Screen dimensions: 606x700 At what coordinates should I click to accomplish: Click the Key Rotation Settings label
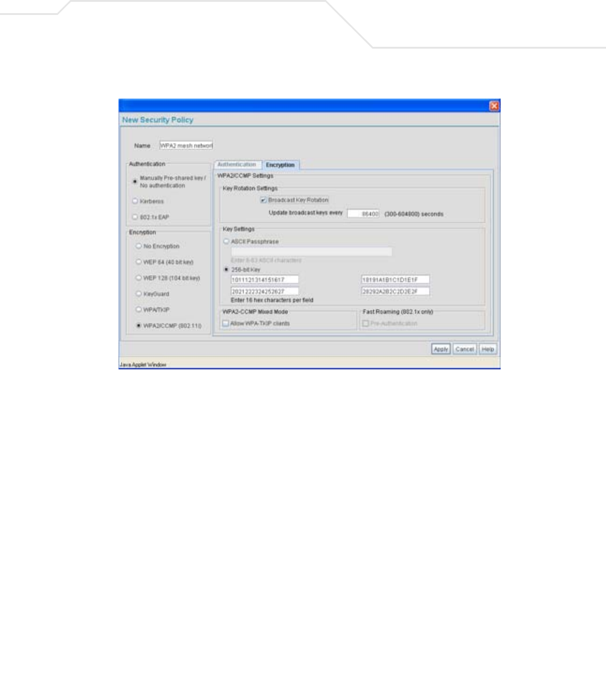point(250,188)
